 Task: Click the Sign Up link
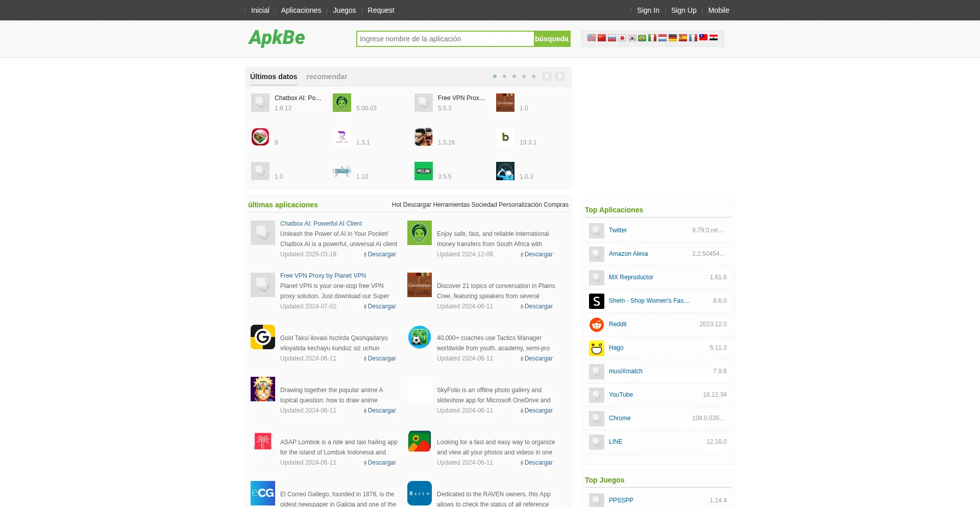coord(683,10)
